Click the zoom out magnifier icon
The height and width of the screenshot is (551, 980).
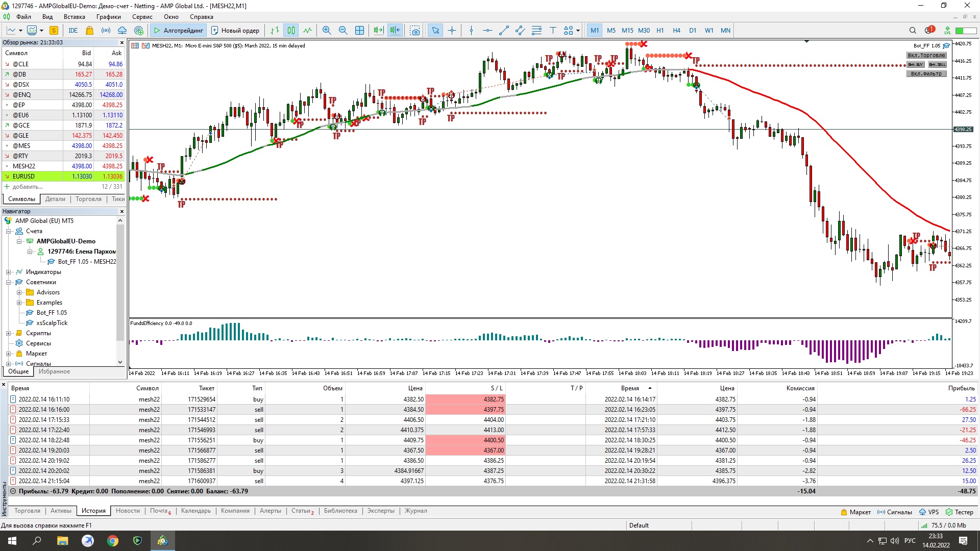[x=343, y=31]
